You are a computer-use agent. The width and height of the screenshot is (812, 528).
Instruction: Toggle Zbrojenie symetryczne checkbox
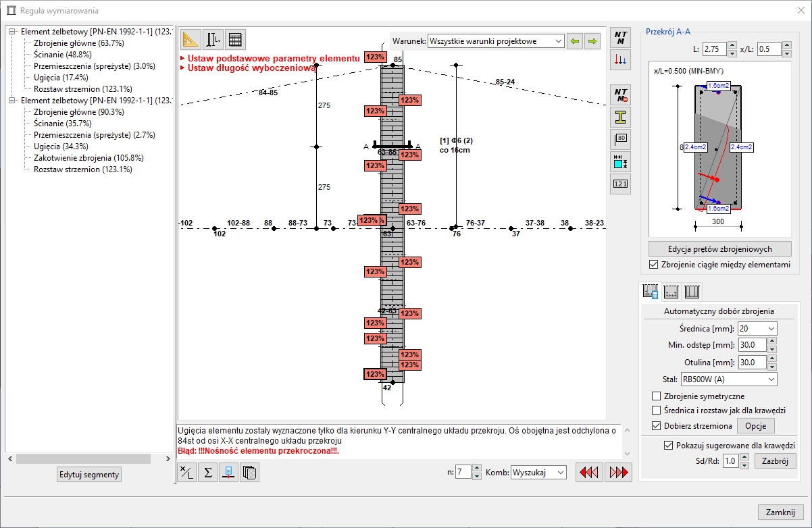(x=656, y=396)
